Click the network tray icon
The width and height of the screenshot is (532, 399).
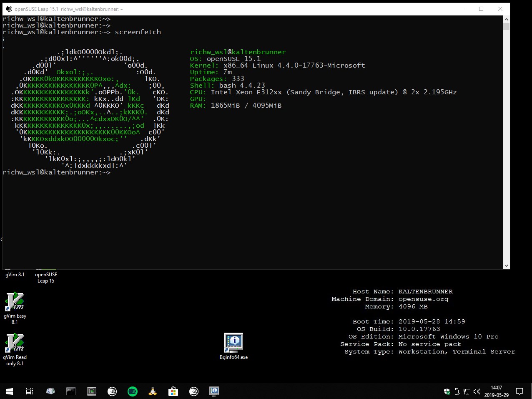pos(467,391)
